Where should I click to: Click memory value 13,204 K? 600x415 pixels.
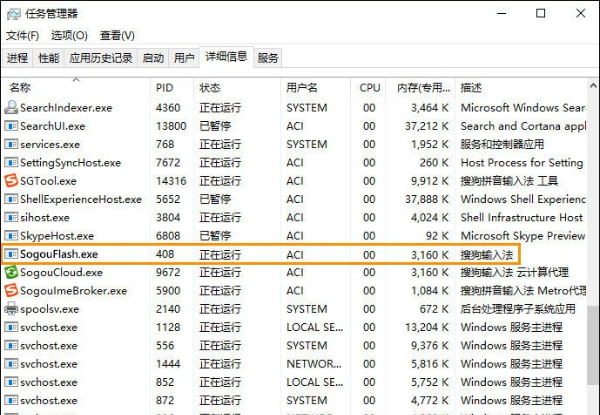point(427,327)
